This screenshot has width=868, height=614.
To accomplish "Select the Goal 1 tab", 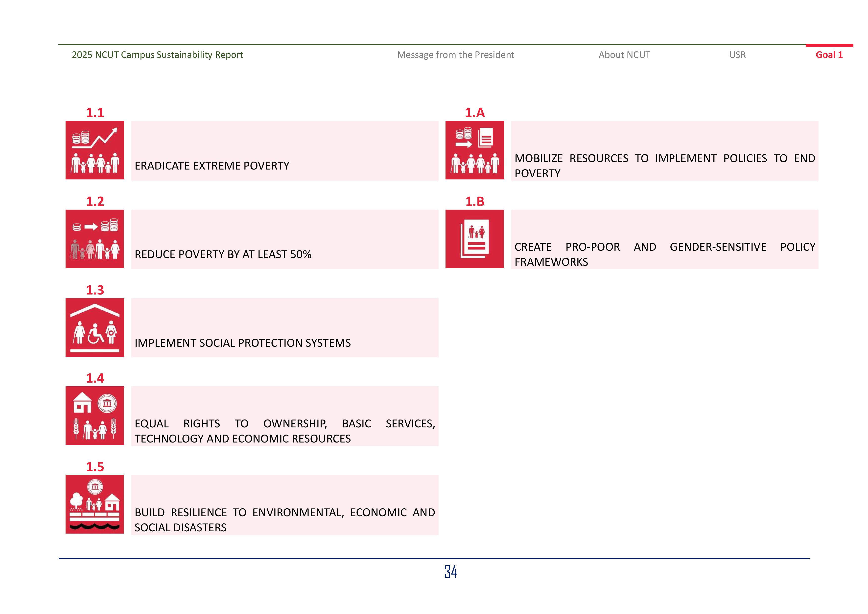I will point(829,55).
